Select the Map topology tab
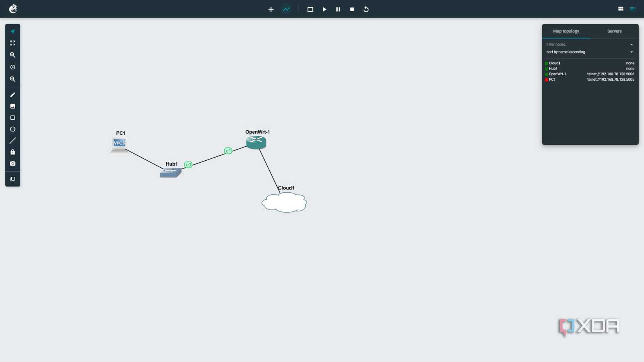 click(x=566, y=31)
